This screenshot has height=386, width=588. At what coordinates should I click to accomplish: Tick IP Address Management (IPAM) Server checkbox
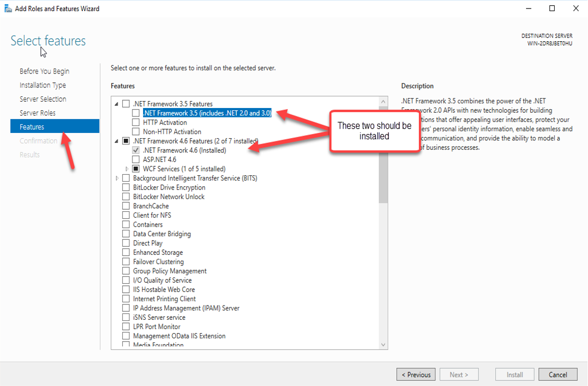point(126,308)
